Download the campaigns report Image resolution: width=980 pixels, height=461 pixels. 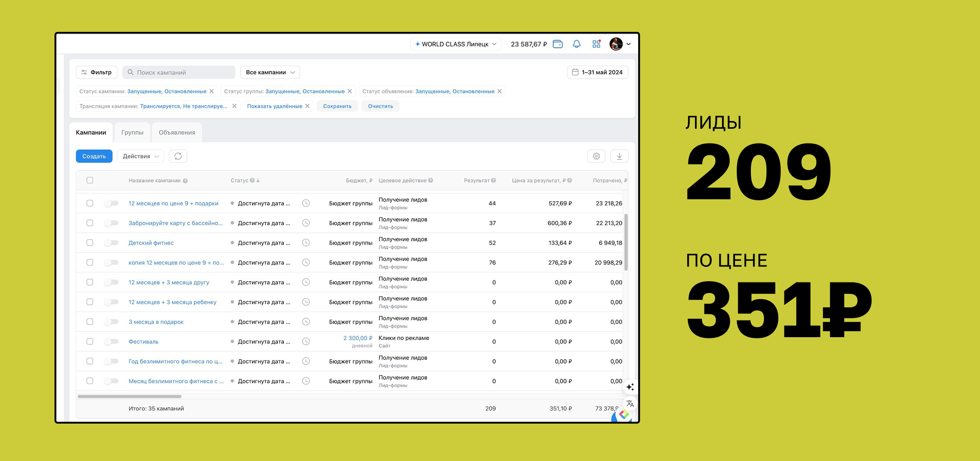[x=619, y=156]
